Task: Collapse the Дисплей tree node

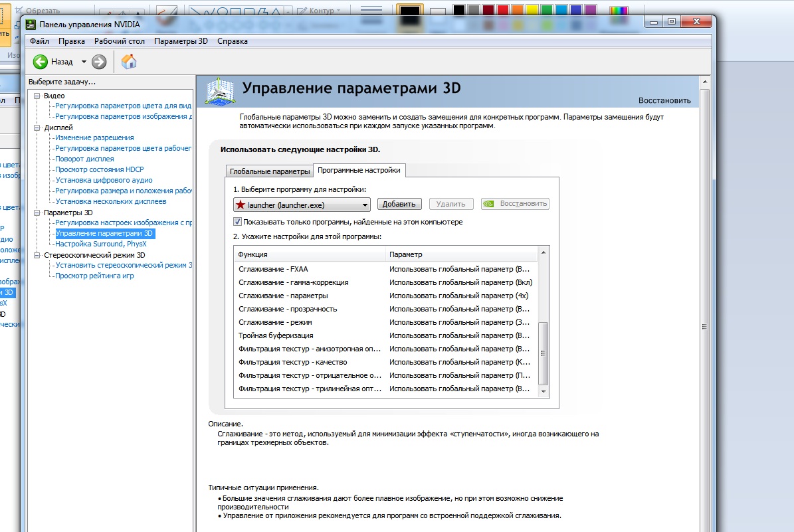Action: pyautogui.click(x=37, y=128)
